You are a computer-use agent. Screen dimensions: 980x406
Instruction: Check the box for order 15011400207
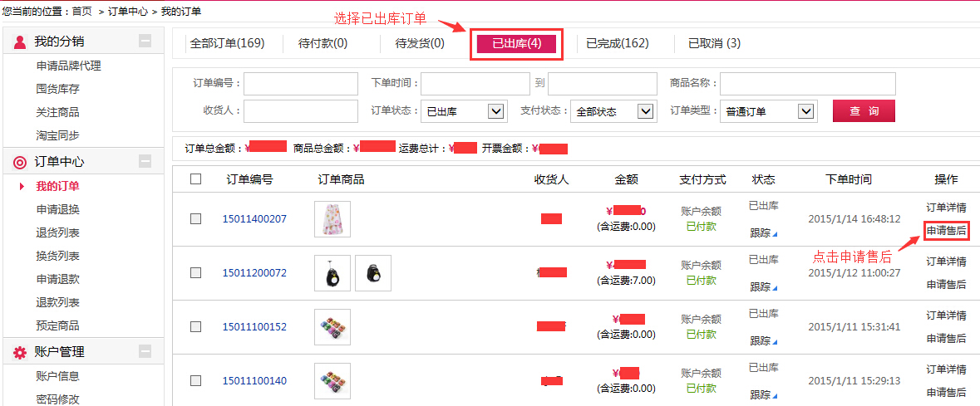(195, 219)
